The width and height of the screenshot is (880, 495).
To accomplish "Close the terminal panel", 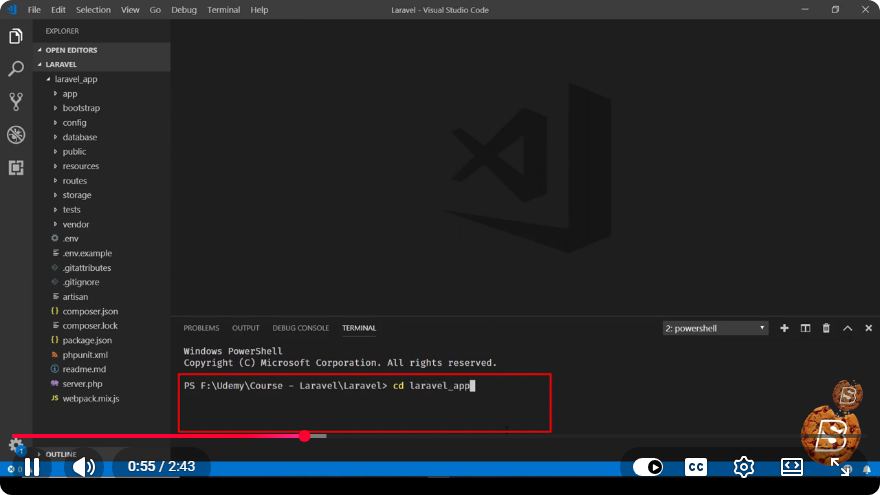I will coord(868,328).
